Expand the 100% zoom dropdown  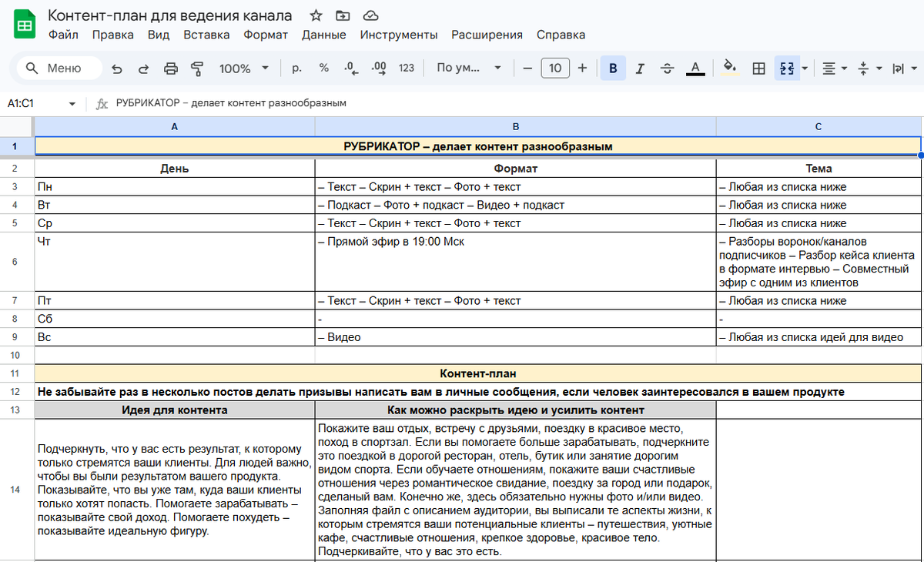[x=244, y=69]
